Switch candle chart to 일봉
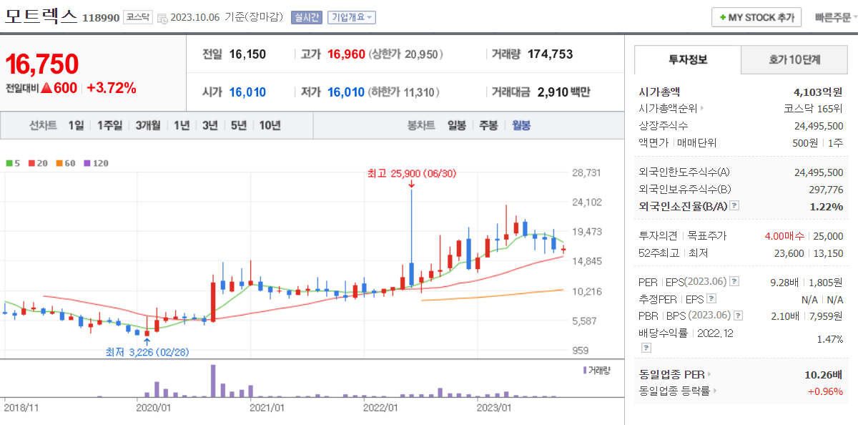Image resolution: width=868 pixels, height=425 pixels. [456, 125]
